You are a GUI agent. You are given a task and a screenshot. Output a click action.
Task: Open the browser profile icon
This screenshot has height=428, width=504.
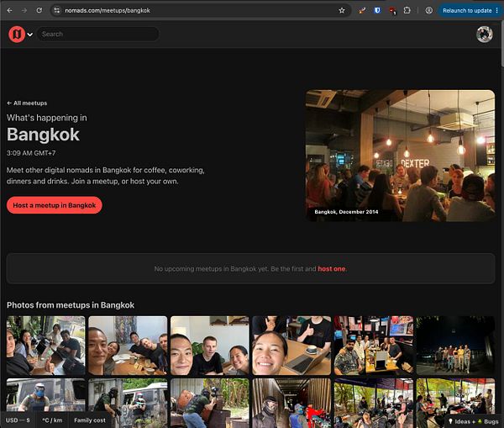click(428, 10)
